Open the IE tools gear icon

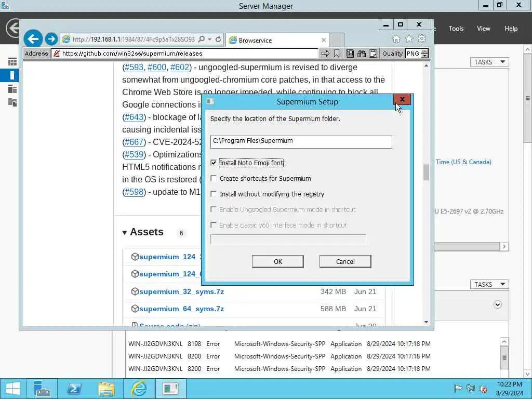(x=422, y=38)
